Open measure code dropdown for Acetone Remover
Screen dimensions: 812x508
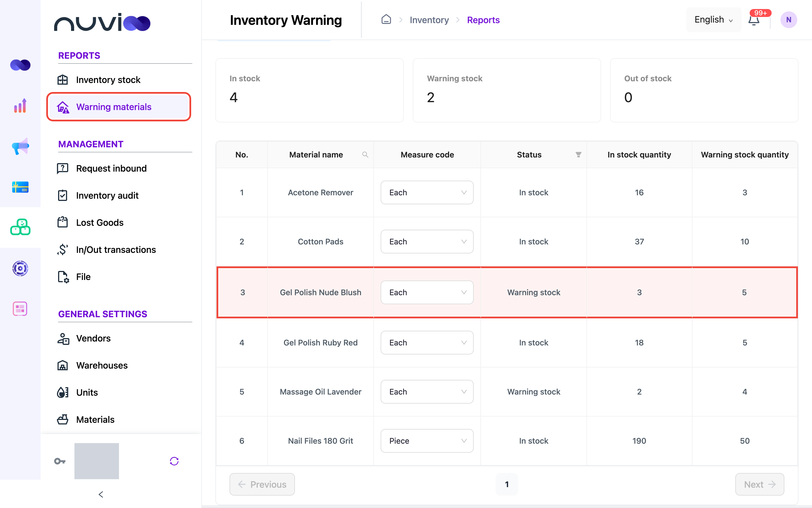427,192
